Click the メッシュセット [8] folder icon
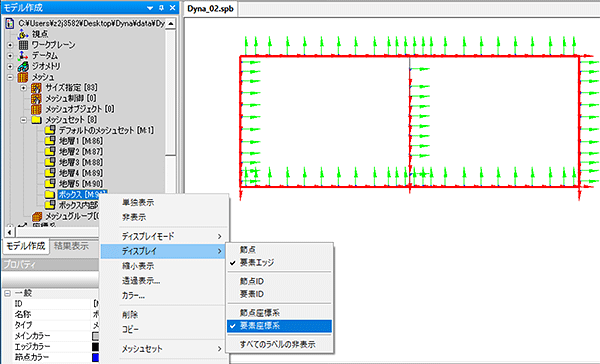Image resolution: width=600 pixels, height=364 pixels. coord(36,120)
